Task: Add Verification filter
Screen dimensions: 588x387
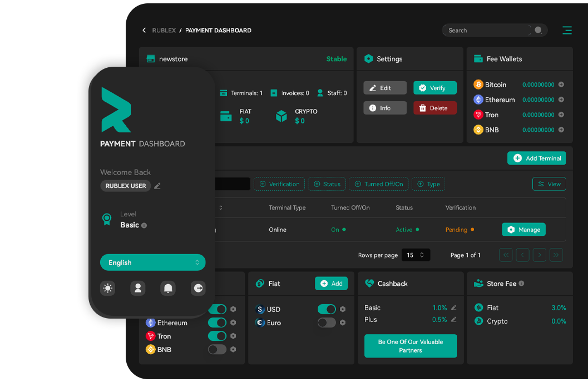Action: tap(279, 184)
